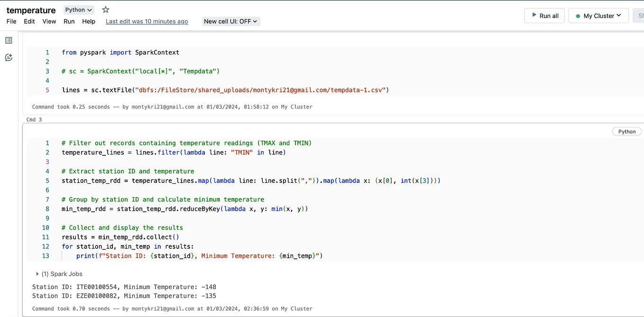Screen dimensions: 644x317
Task: Click the Last edit was 10 minutes ago link
Action: [147, 21]
